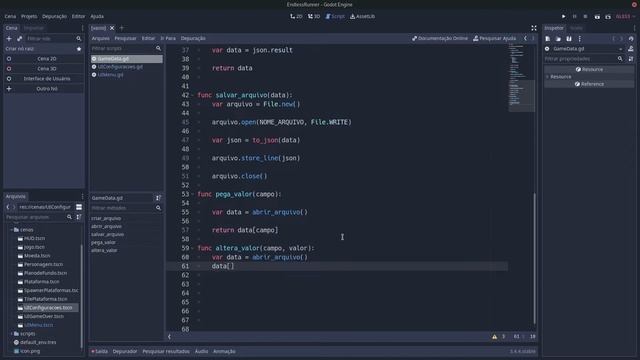Open the renderer GLES3 dropdown
The image size is (640, 360).
click(x=625, y=16)
